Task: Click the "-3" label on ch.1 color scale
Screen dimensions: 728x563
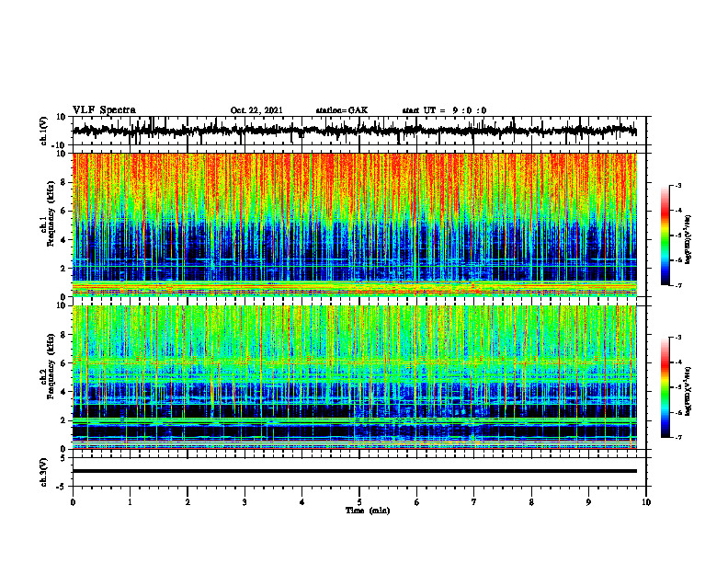Action: point(677,186)
